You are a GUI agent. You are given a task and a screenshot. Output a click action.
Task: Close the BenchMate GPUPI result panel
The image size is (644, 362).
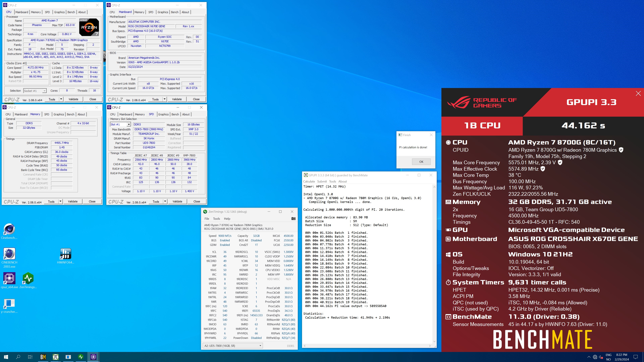click(x=638, y=94)
